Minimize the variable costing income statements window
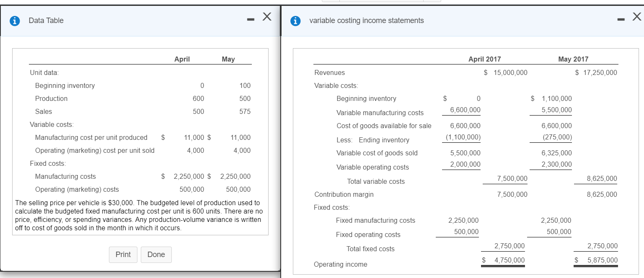Screen dimensions: 644x278 coord(621,19)
